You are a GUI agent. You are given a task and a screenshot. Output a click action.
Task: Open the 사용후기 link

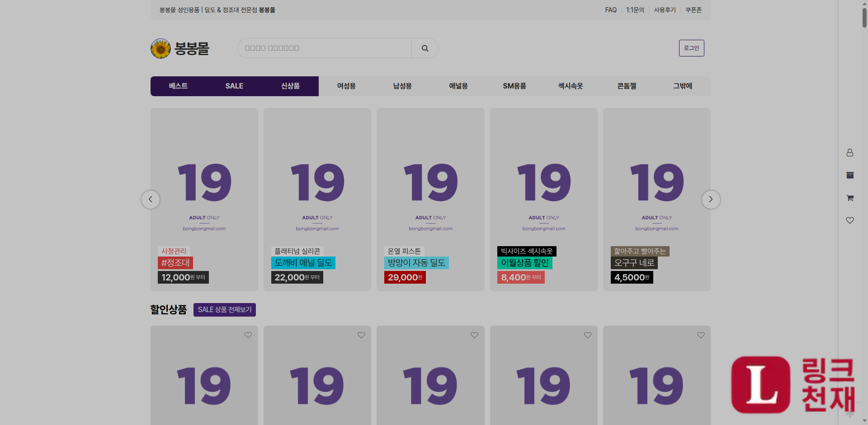pyautogui.click(x=665, y=10)
